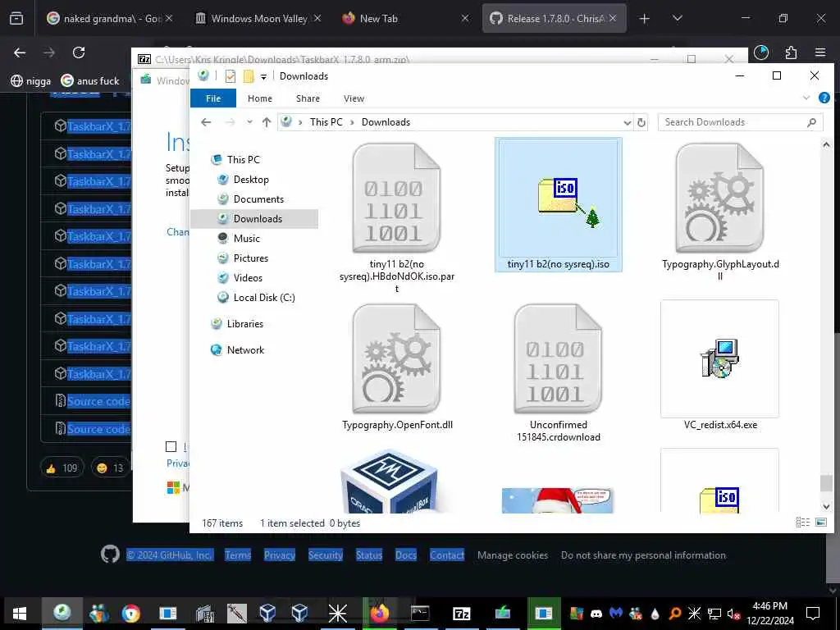
Task: Open the Windows Start button
Action: pos(20,613)
